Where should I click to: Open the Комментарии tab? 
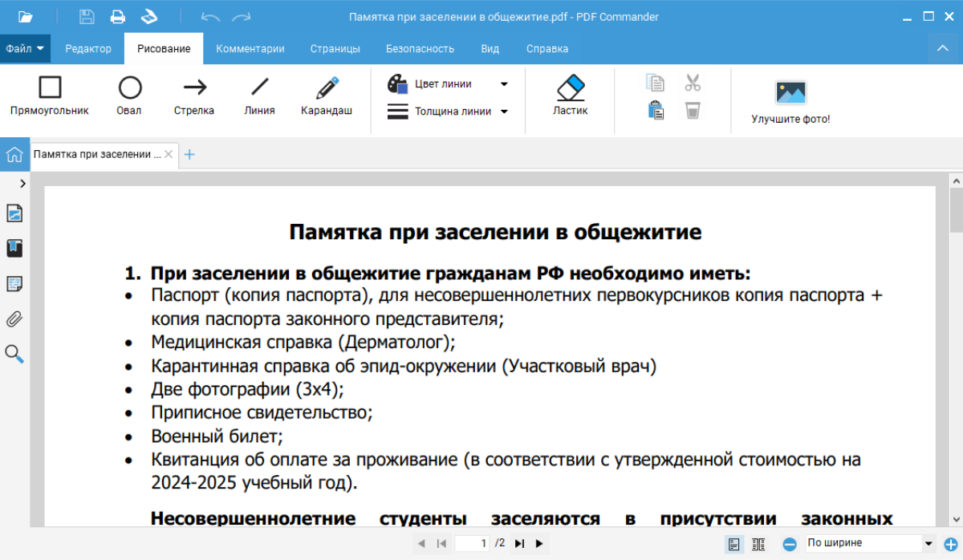(x=250, y=48)
